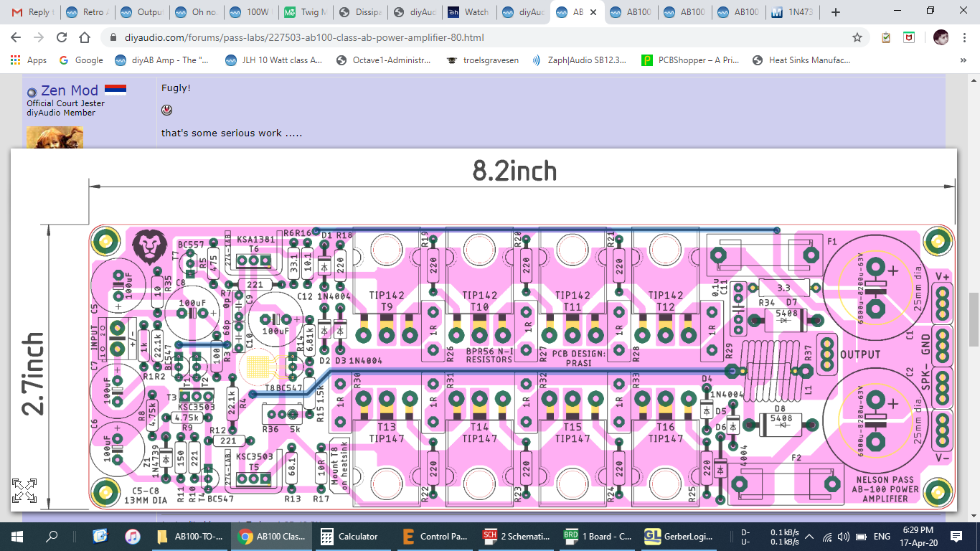Screen dimensions: 980x551
Task: Open Windows taskbar search
Action: tap(52, 536)
